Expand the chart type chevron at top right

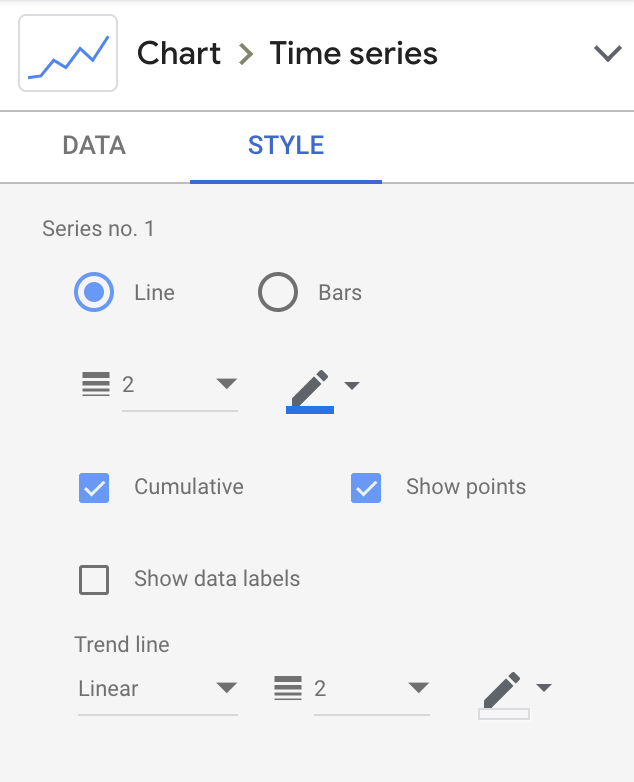click(608, 53)
